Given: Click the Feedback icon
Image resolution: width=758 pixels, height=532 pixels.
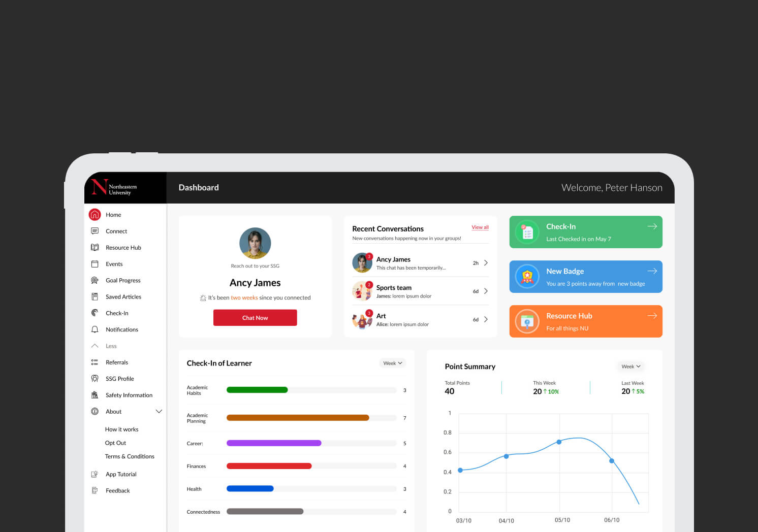Looking at the screenshot, I should 94,490.
